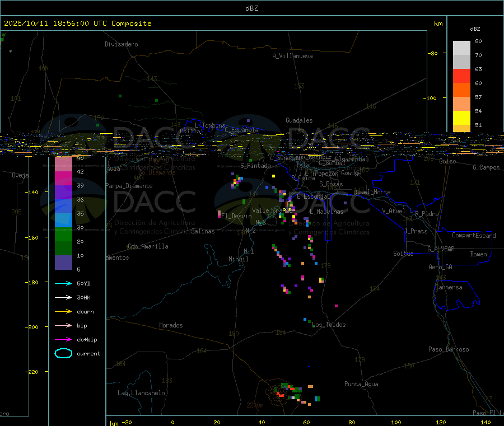The width and height of the screenshot is (504, 426).
Task: Click the cyan ellipse 'current' marker icon
Action: click(x=63, y=353)
